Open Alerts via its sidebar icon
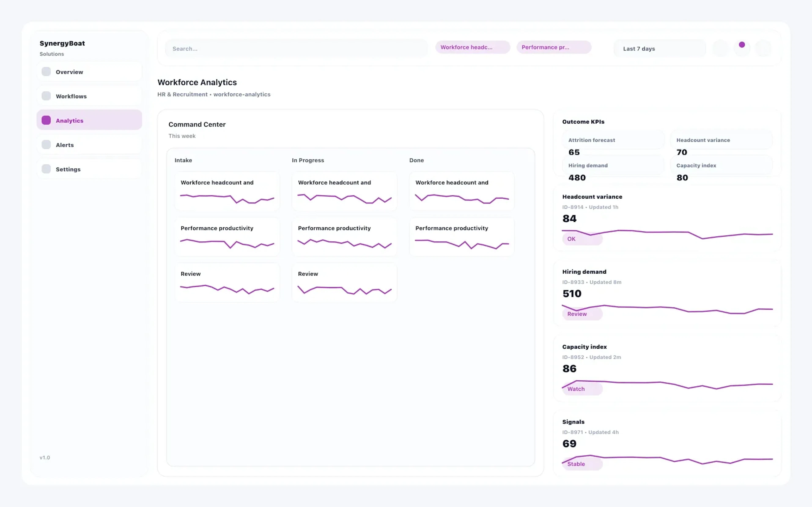812x507 pixels. (46, 144)
